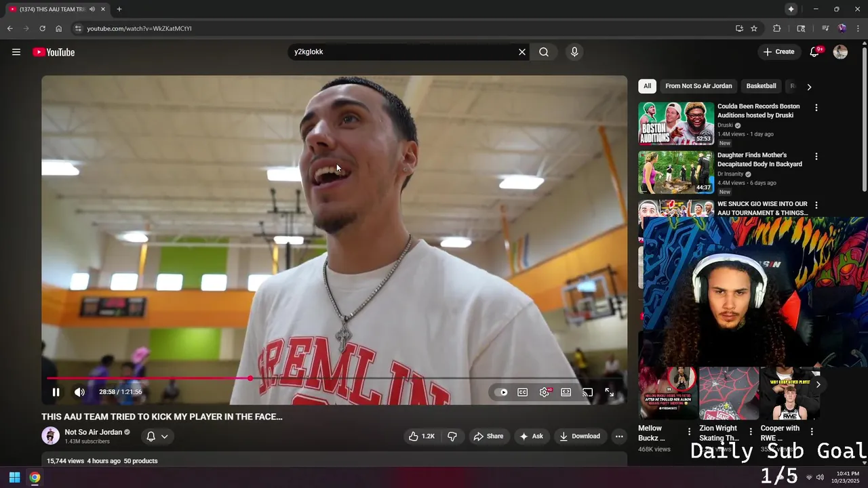Open the notifications bell
Image resolution: width=868 pixels, height=488 pixels.
[815, 52]
